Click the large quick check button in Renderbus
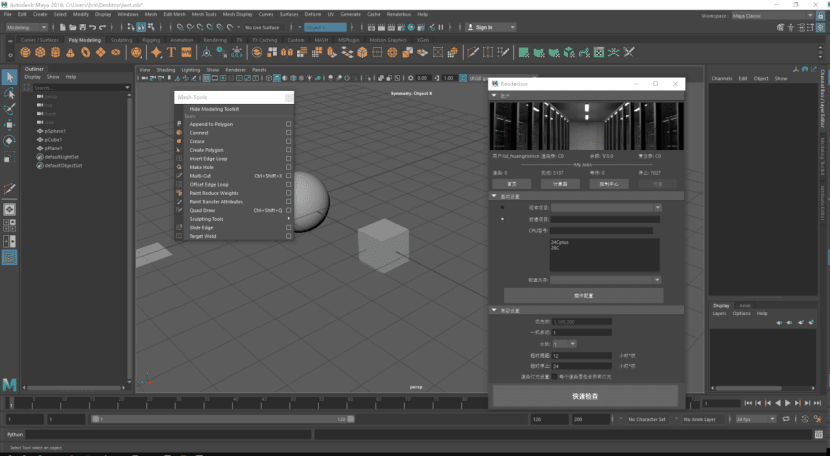The width and height of the screenshot is (830, 456). pyautogui.click(x=586, y=396)
